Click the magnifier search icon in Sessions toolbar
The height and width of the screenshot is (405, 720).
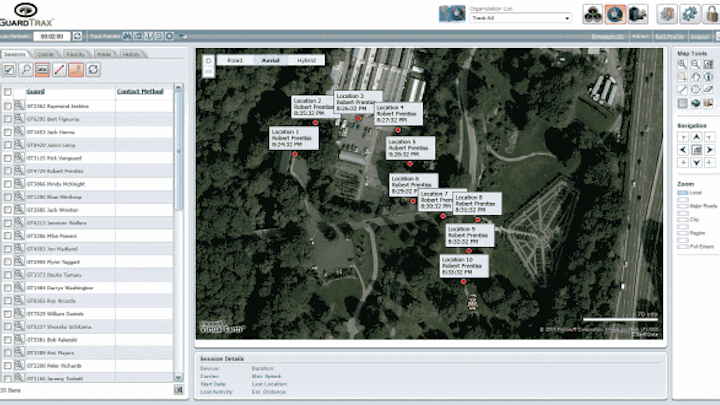point(26,70)
